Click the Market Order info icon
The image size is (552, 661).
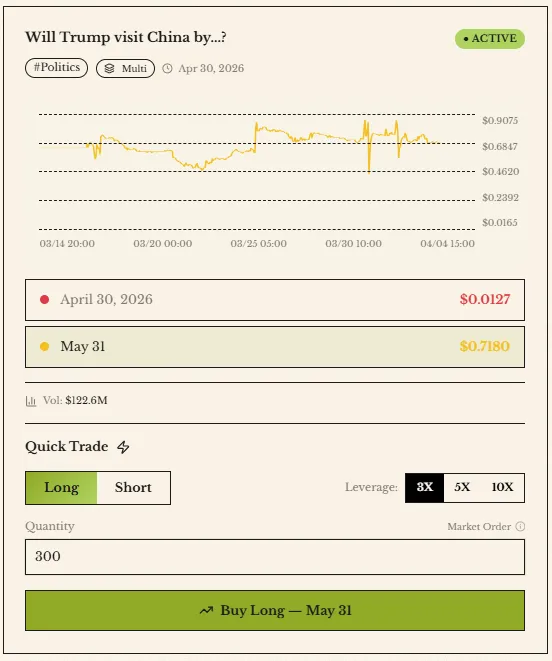520,527
